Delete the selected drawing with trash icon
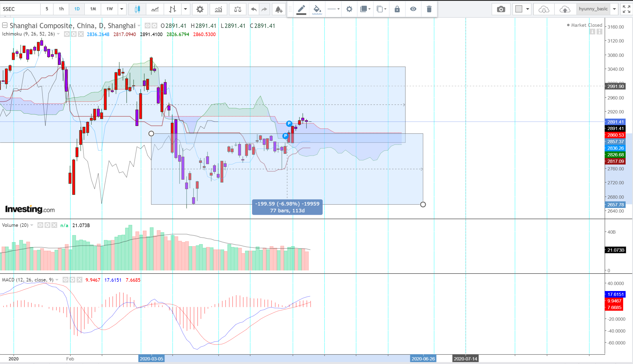 (x=429, y=9)
